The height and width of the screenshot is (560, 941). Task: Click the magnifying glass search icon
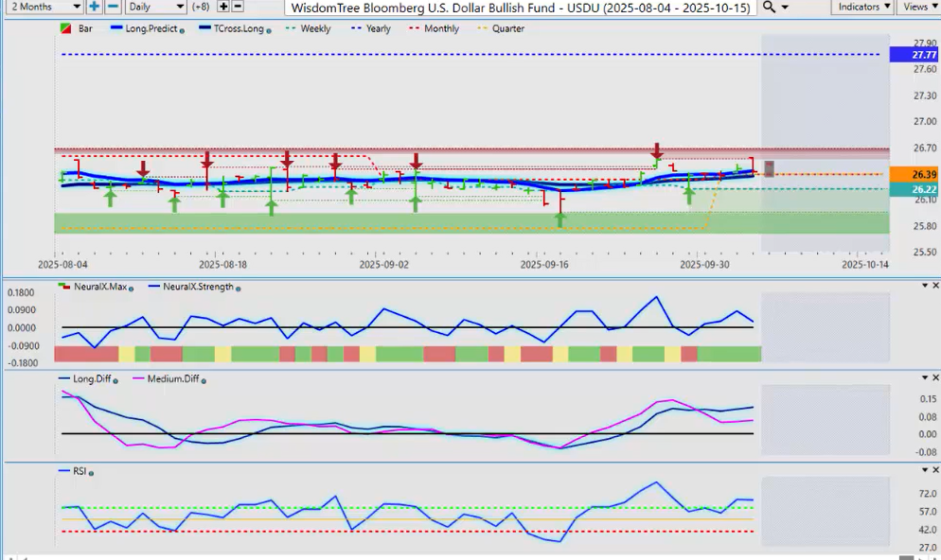click(770, 7)
